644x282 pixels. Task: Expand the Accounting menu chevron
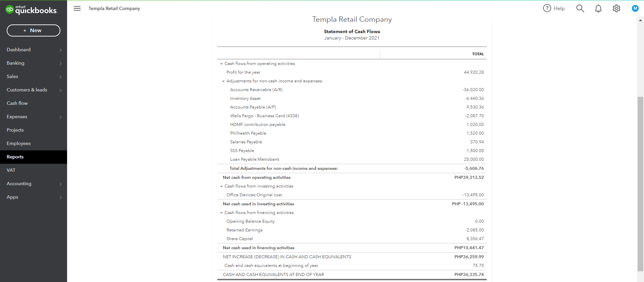point(61,184)
